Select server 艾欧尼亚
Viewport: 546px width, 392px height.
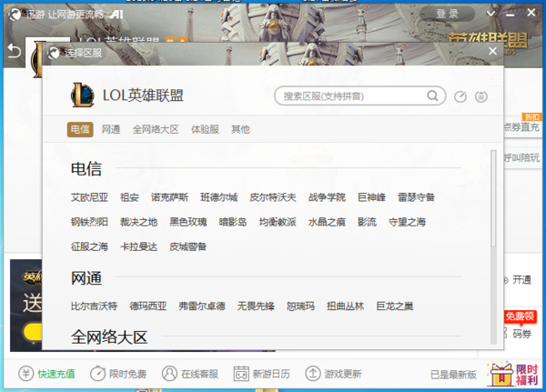89,197
